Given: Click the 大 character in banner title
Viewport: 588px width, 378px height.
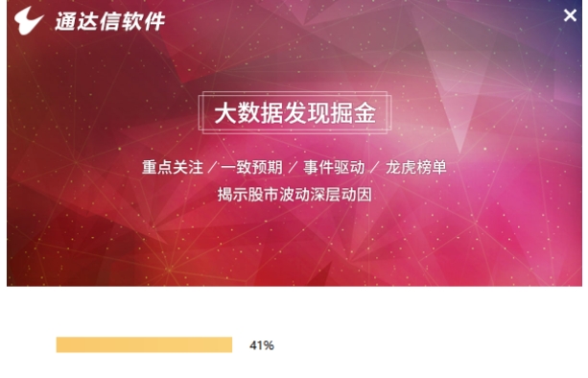Looking at the screenshot, I should [x=225, y=113].
